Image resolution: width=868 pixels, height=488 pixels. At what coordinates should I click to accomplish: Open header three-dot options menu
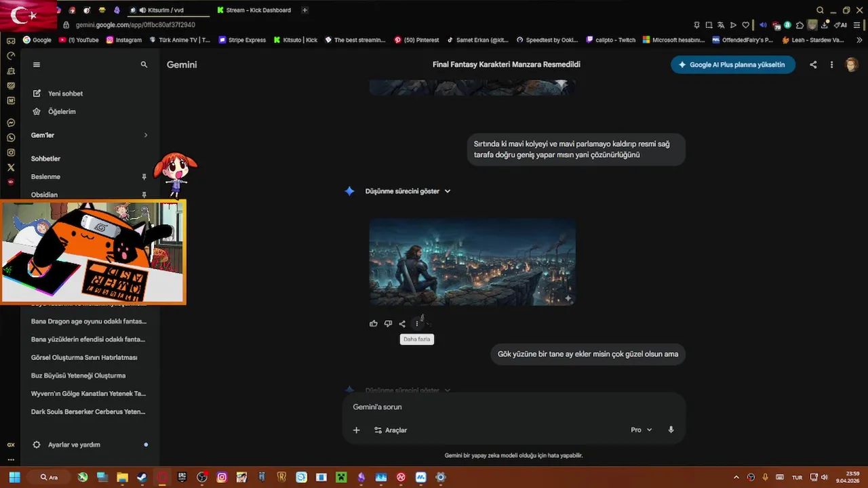[x=831, y=65]
